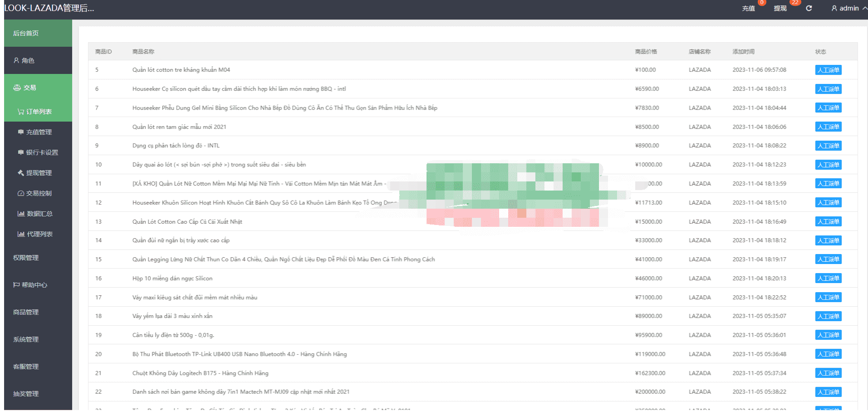Click 人工派单 button for product ID 15
The image size is (868, 416).
click(828, 259)
